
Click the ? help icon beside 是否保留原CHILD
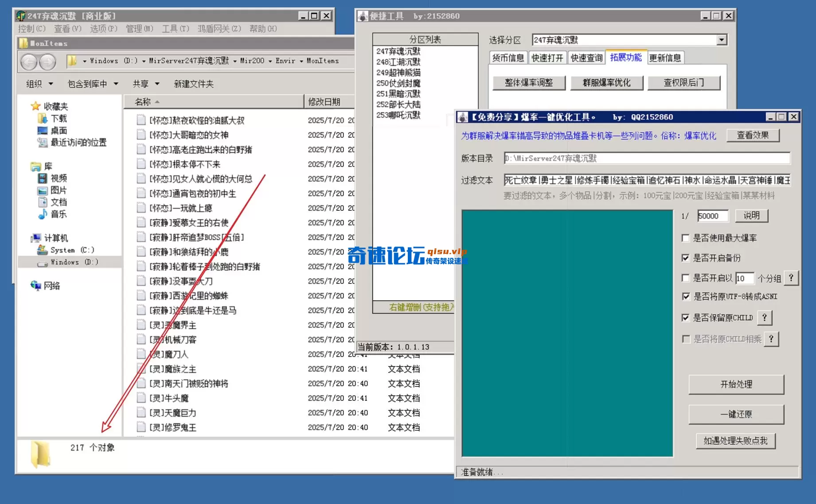click(764, 318)
